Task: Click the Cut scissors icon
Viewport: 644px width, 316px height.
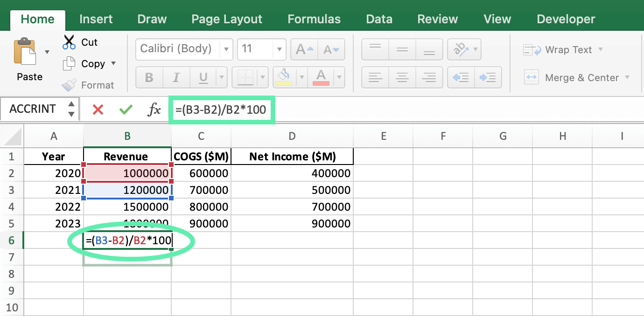Action: pos(69,42)
